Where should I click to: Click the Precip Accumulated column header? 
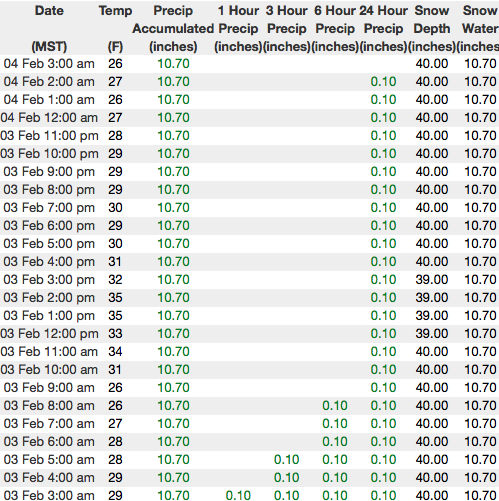tap(173, 28)
